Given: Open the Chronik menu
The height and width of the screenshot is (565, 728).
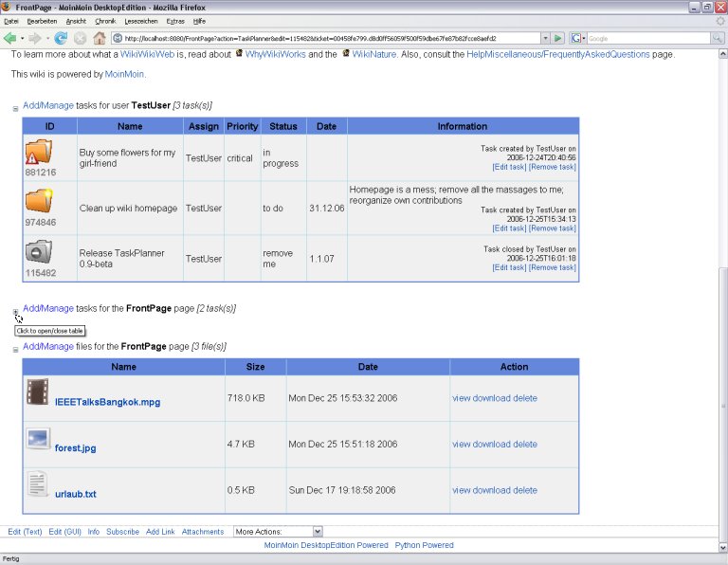Looking at the screenshot, I should tap(105, 21).
